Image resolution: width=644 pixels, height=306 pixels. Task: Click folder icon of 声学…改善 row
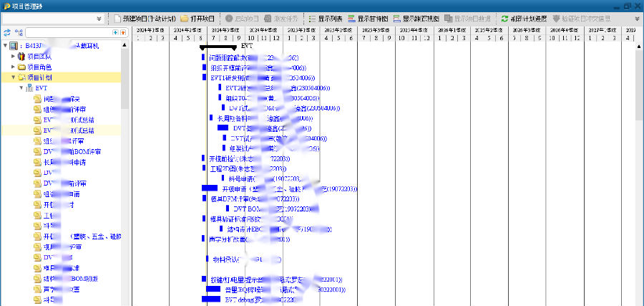pos(37,290)
